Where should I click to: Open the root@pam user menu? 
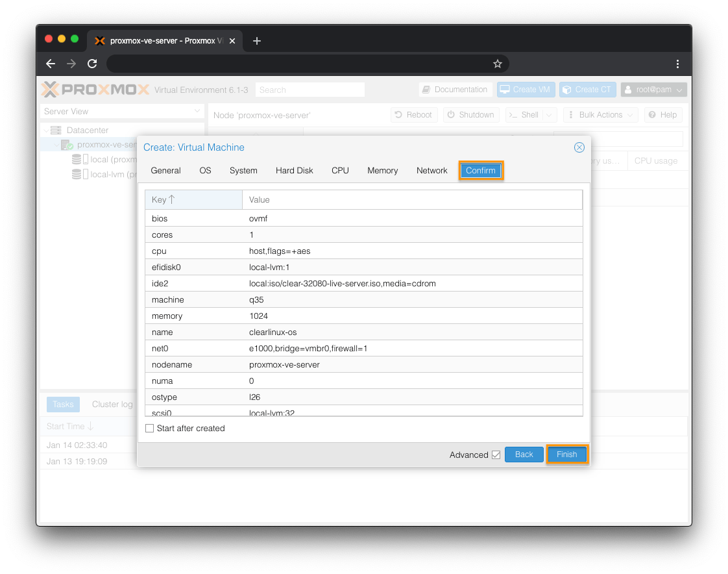coord(653,89)
